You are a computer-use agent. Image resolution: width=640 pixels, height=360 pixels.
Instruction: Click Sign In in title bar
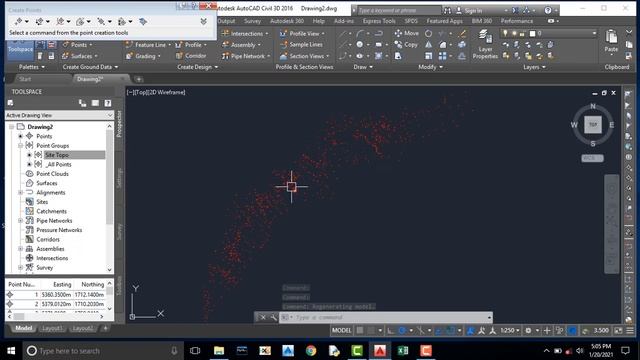(x=473, y=11)
